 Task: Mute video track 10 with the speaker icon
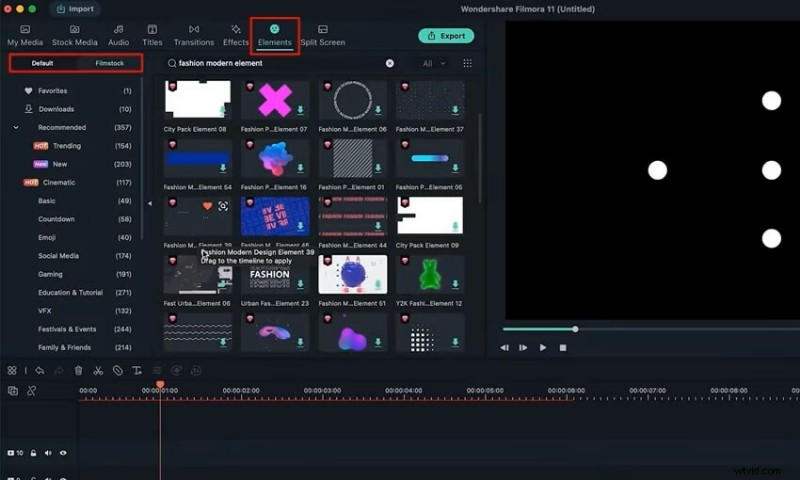(x=48, y=453)
